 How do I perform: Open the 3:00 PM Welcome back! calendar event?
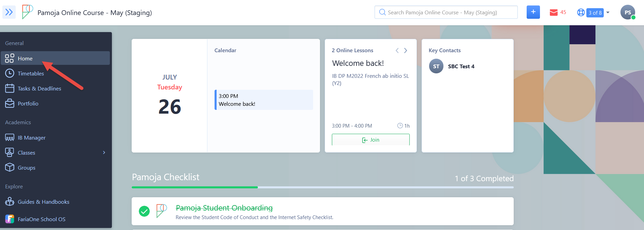click(264, 100)
